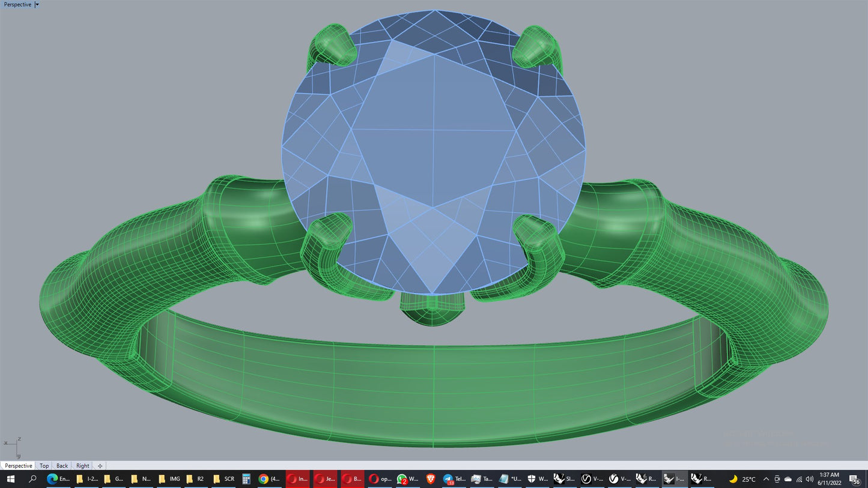Viewport: 868px width, 488px height.
Task: Select the blue gemstone in the viewport
Action: tap(433, 150)
